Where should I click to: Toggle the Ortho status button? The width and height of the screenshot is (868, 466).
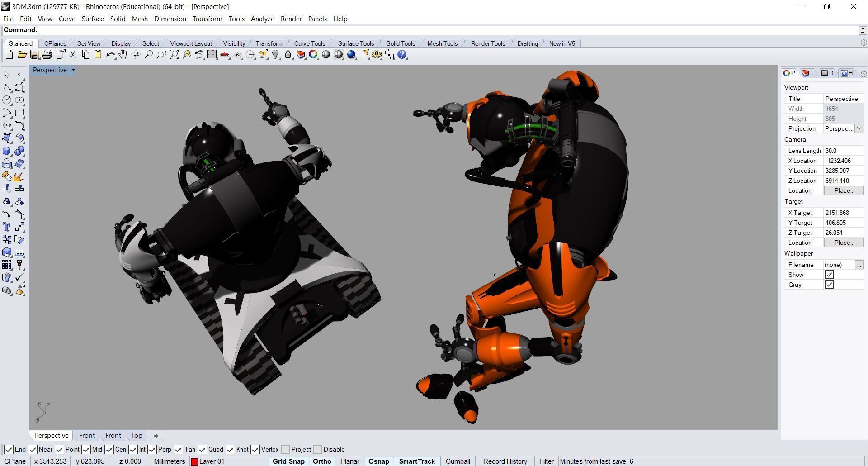[x=322, y=461]
